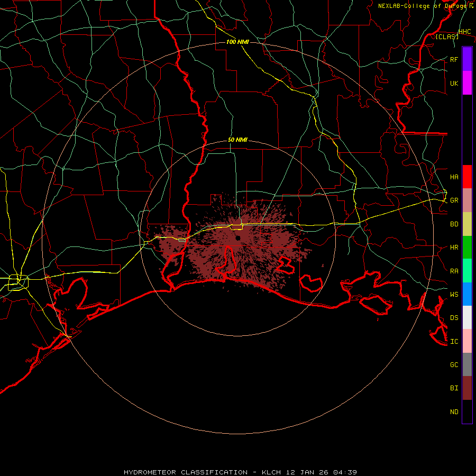The width and height of the screenshot is (476, 476).
Task: Click the 'WS' legend label
Action: pyautogui.click(x=454, y=294)
